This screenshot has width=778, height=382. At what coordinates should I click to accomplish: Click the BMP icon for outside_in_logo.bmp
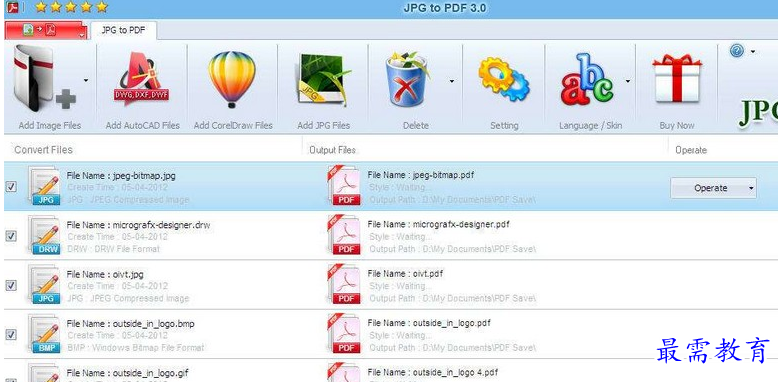[x=45, y=334]
